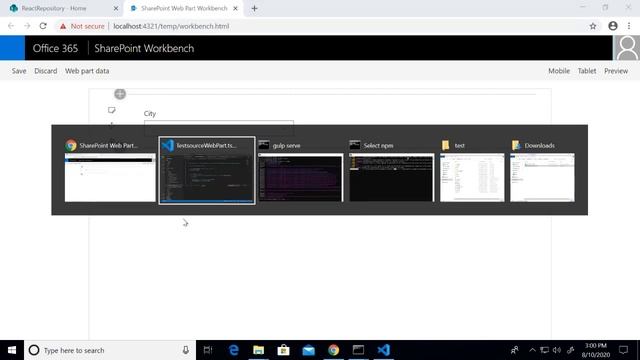Viewport: 640px width, 360px height.
Task: Open the People icon in system tray
Action: pyautogui.click(x=515, y=350)
